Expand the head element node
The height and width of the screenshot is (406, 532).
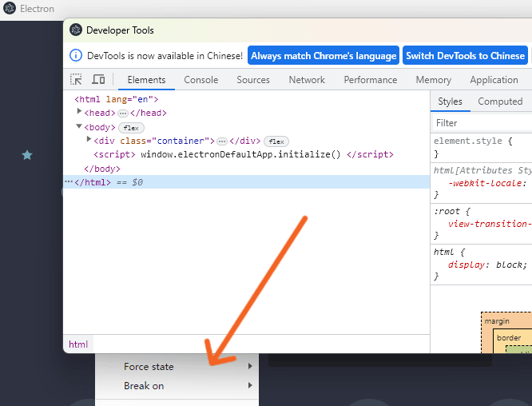[79, 111]
